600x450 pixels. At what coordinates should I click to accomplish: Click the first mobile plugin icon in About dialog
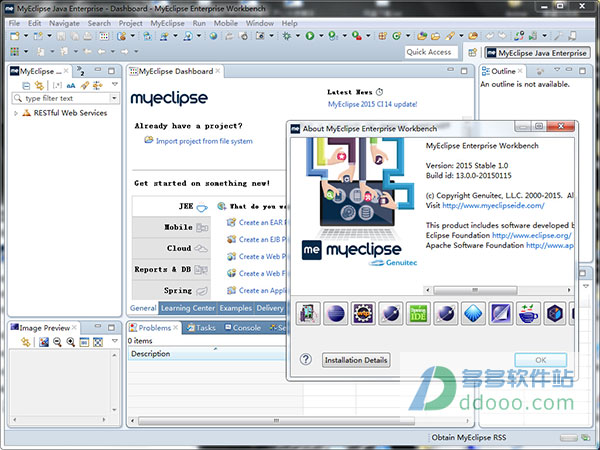tap(308, 313)
